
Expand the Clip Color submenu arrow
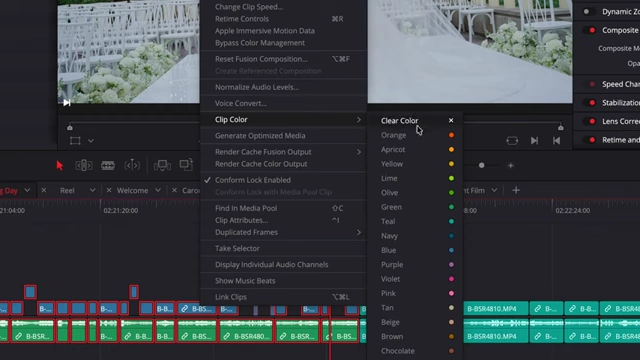[x=359, y=120]
